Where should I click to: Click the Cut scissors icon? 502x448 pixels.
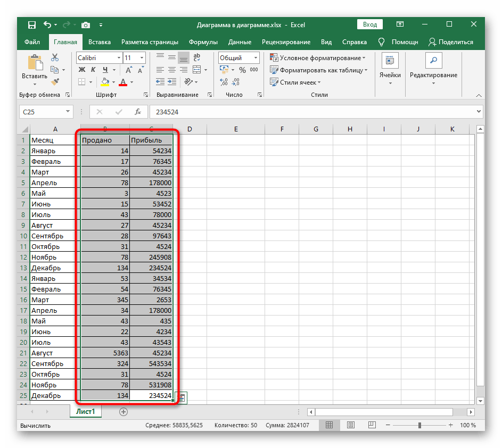[55, 57]
